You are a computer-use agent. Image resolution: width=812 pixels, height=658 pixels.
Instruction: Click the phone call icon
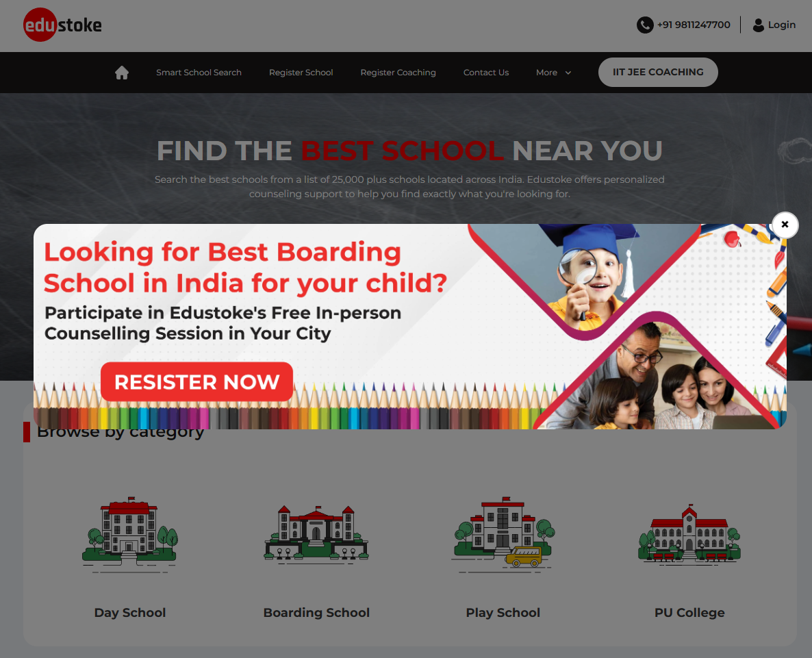click(x=645, y=25)
